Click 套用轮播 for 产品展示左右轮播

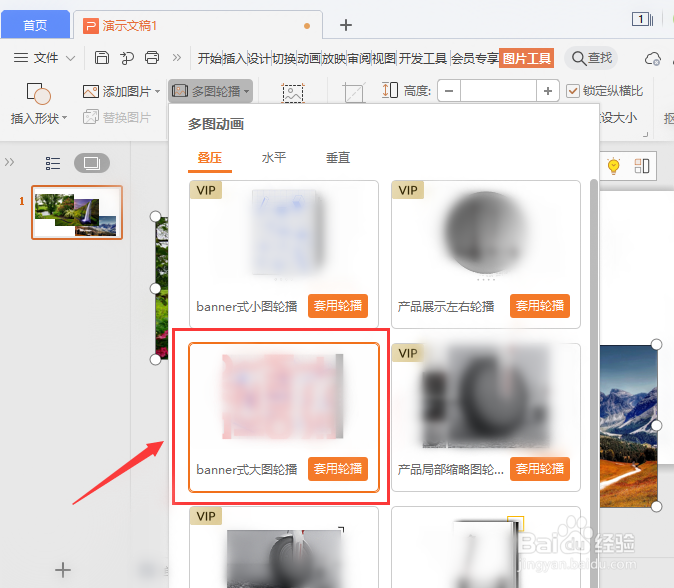540,306
